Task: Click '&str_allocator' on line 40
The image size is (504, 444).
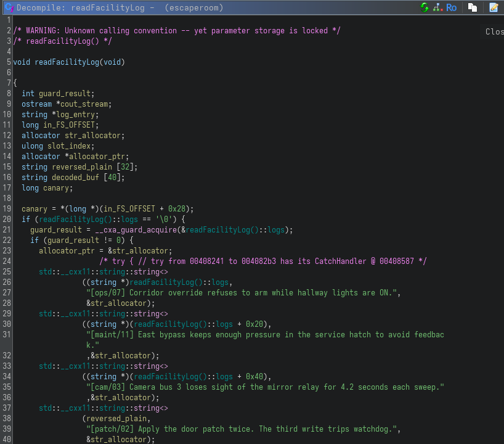Action: pyautogui.click(x=116, y=440)
